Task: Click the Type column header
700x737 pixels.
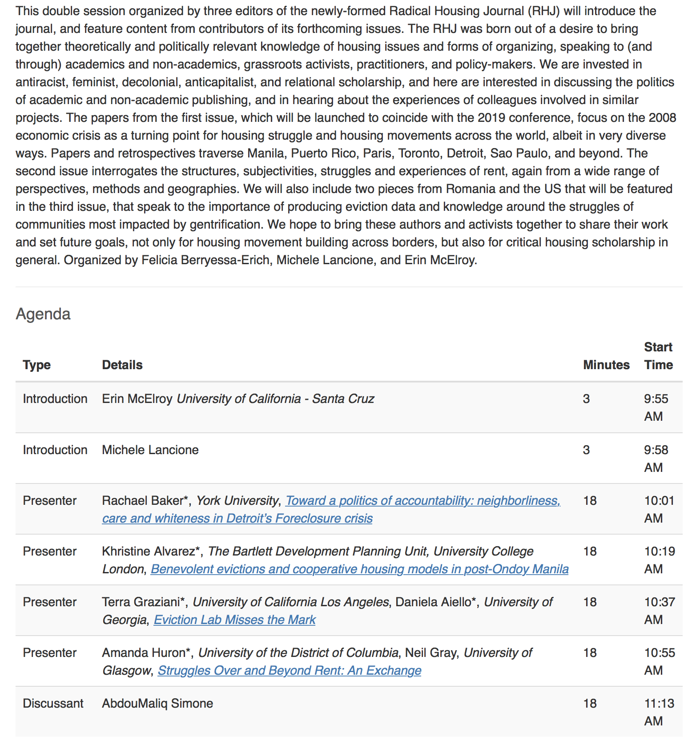Action: click(37, 365)
